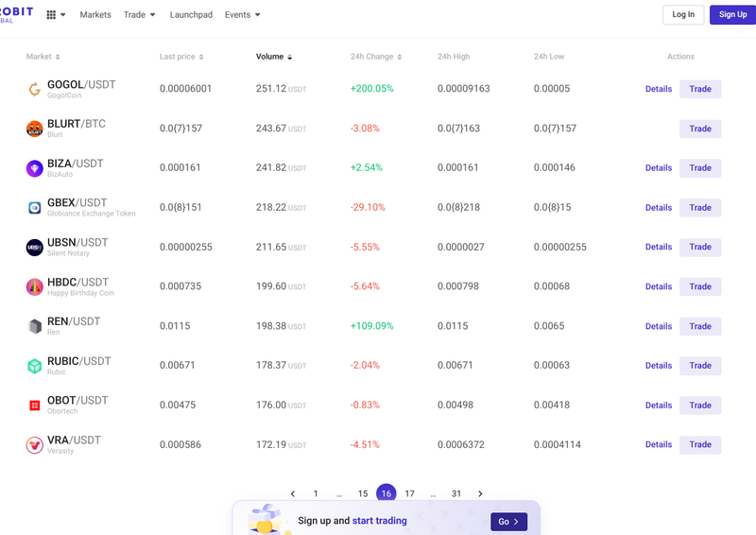The image size is (756, 535).
Task: Click the Log In button
Action: pos(682,14)
